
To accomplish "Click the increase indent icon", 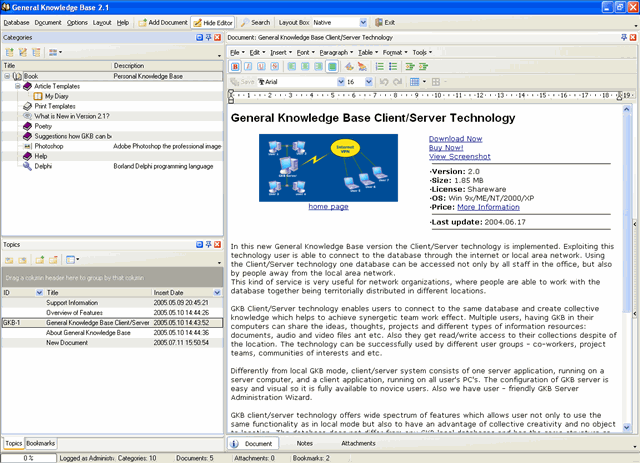I will 423,67.
